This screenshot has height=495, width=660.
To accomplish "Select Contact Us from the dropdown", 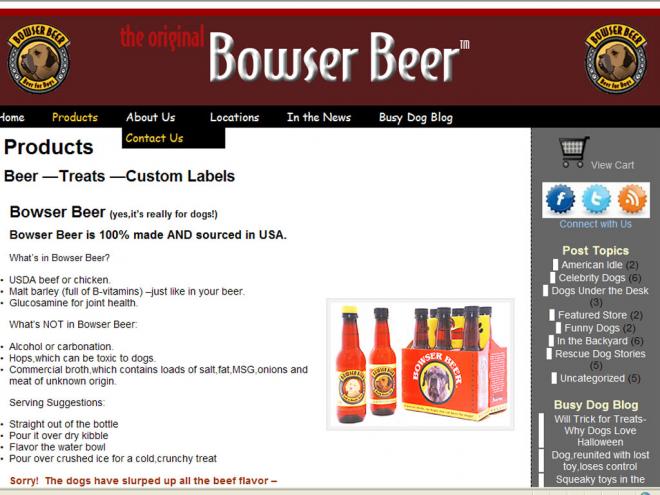I will coord(154,138).
